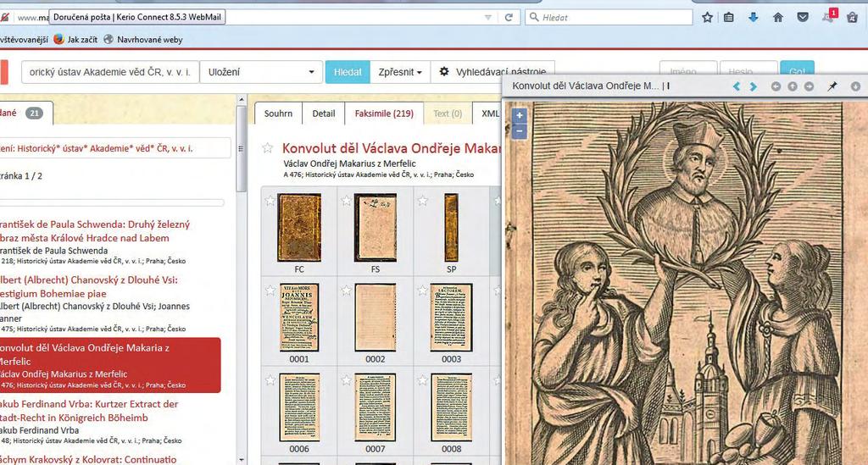
Task: Bookmark this page with the star icon
Action: coord(707,17)
